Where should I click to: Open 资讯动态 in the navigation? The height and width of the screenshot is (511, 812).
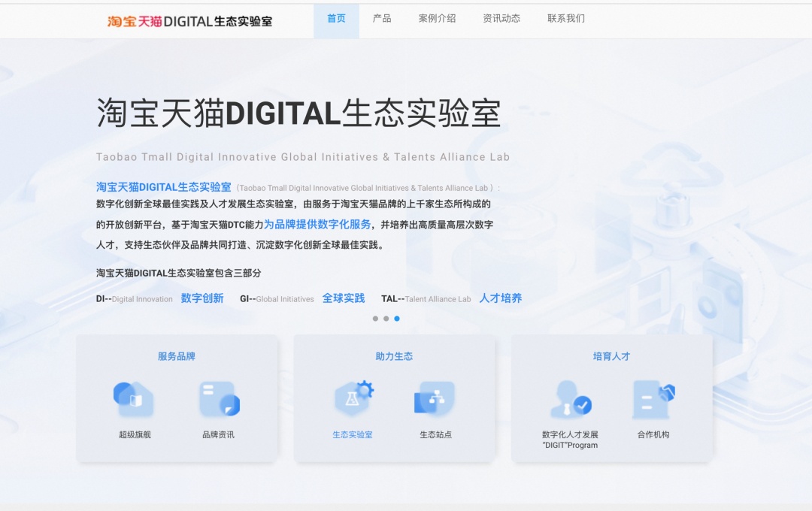click(501, 19)
